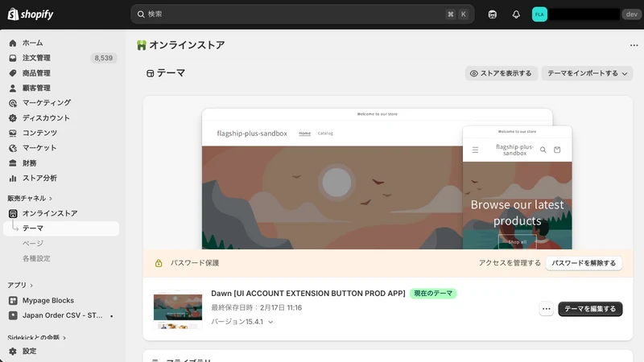Click the 検索 search field
This screenshot has width=644, height=362.
click(x=303, y=14)
